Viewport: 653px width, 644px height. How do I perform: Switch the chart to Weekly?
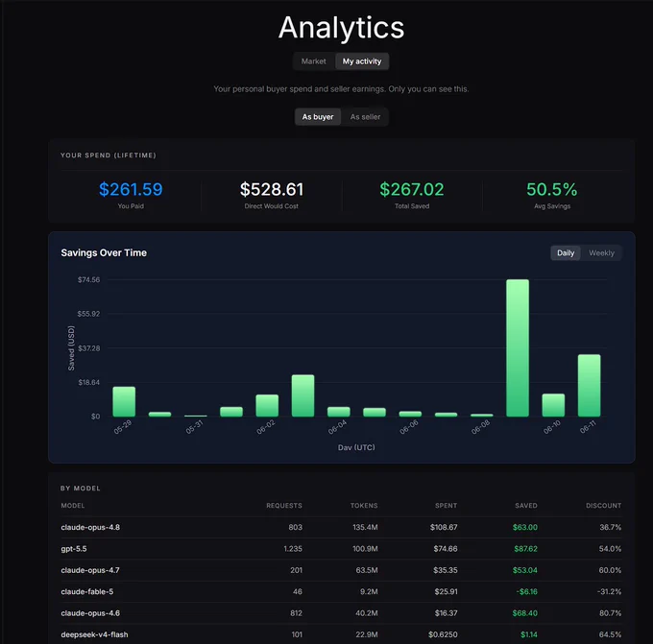click(601, 253)
